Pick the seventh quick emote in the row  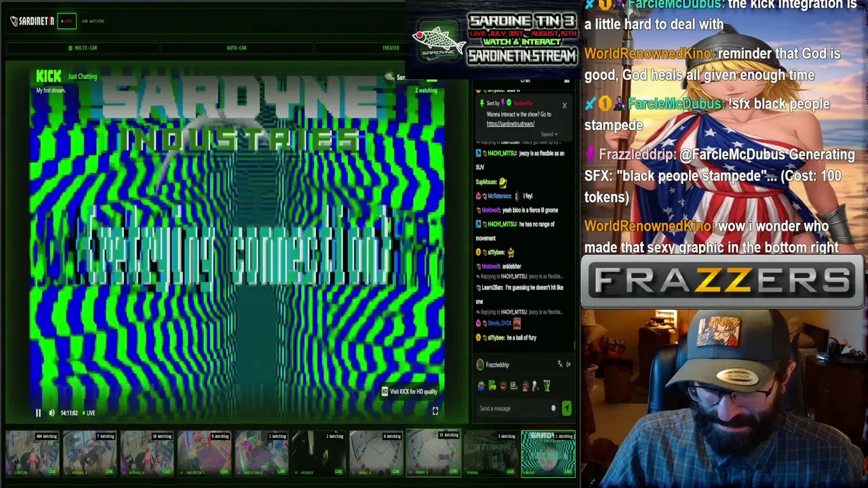546,386
